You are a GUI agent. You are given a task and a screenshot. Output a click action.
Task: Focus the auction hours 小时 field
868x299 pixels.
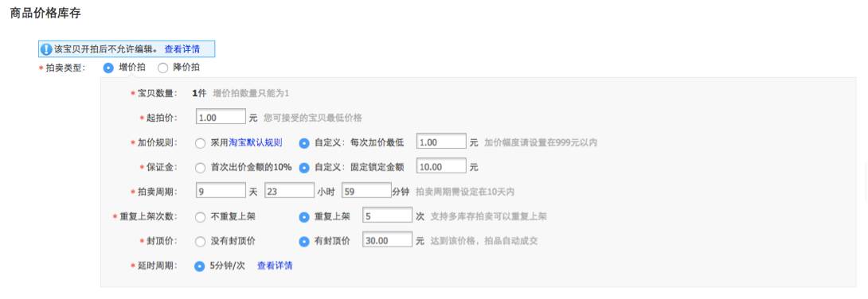click(x=290, y=191)
